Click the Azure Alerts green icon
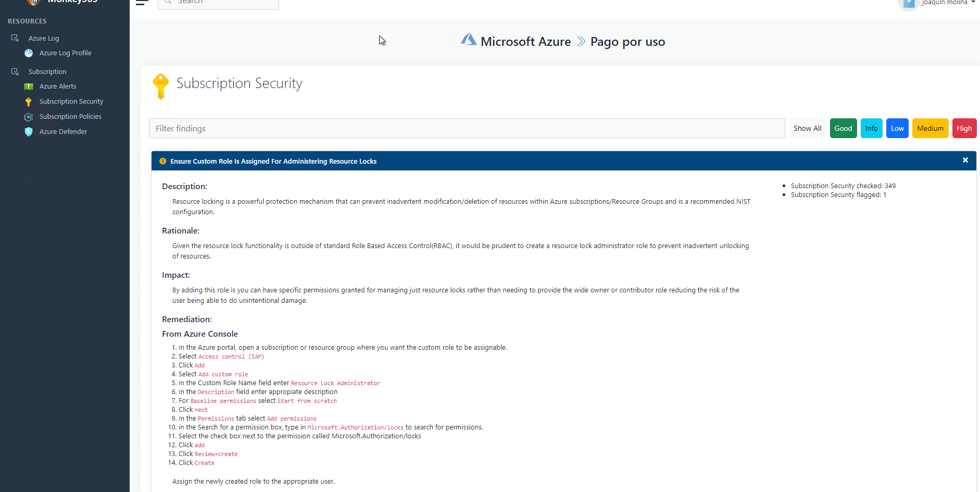This screenshot has height=492, width=980. pos(29,87)
